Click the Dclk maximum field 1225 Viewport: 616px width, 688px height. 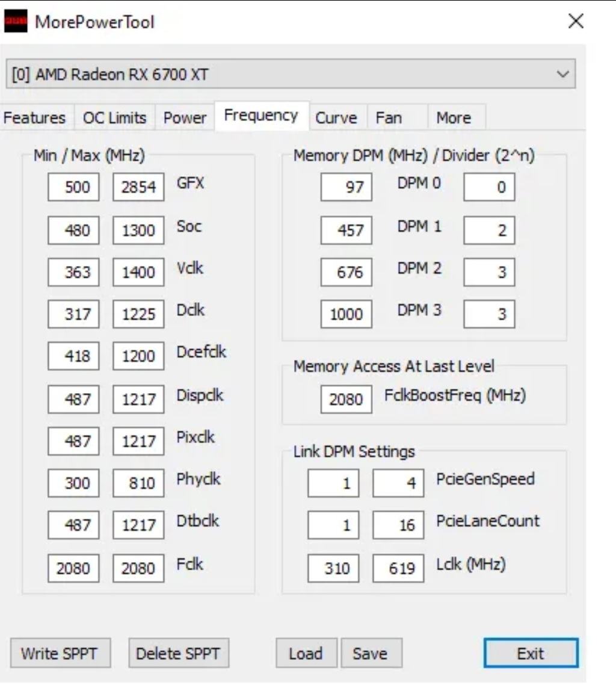click(138, 314)
